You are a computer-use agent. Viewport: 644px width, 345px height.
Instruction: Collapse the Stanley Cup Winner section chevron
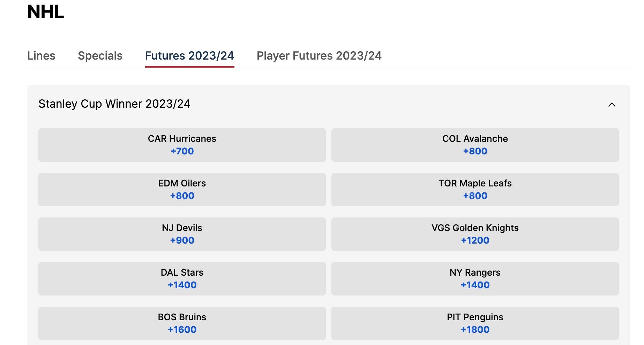(x=612, y=105)
